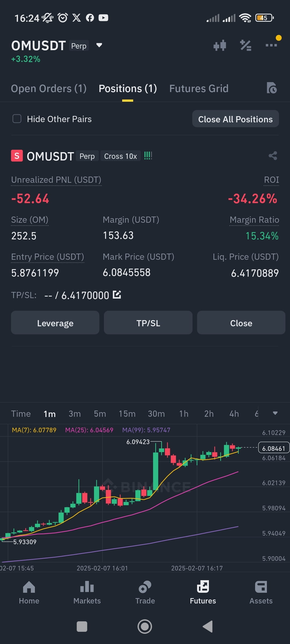The image size is (290, 644).
Task: Open order history clock-document icon
Action: point(272,88)
